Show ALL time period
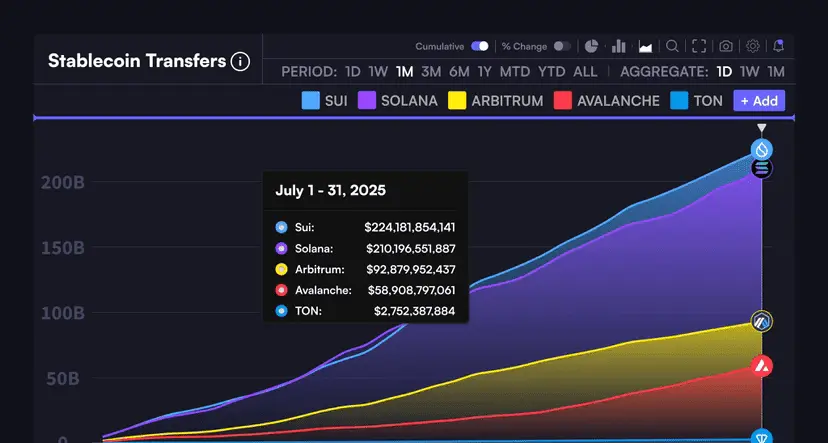 coord(585,72)
